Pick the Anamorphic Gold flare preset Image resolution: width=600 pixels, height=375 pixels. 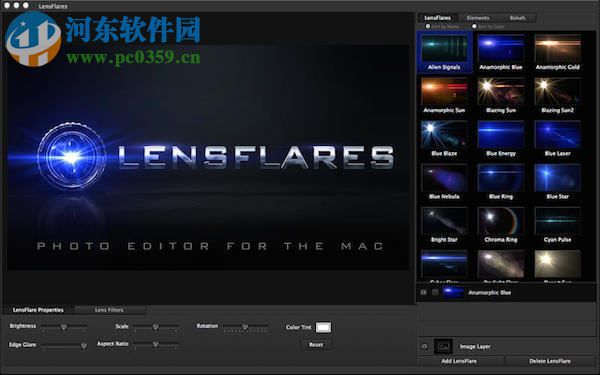(x=558, y=52)
